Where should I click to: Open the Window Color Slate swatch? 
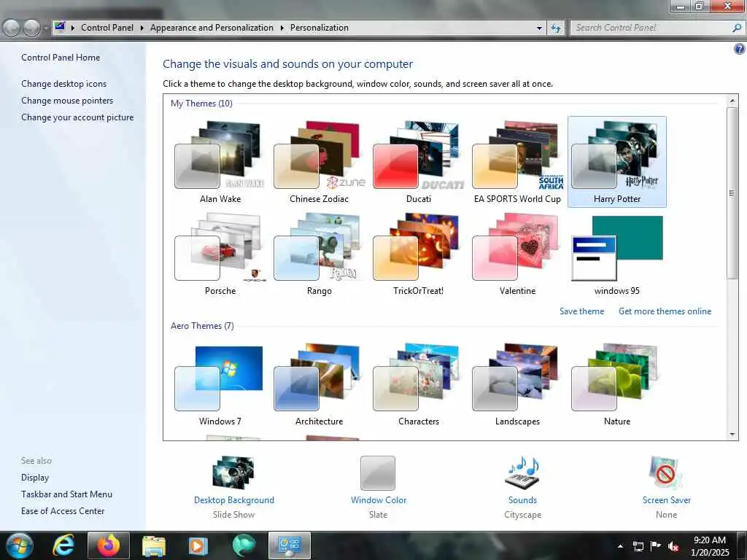pyautogui.click(x=378, y=472)
